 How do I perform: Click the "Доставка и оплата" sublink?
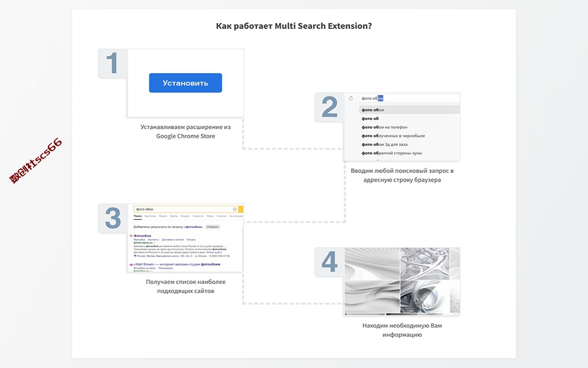(x=173, y=240)
